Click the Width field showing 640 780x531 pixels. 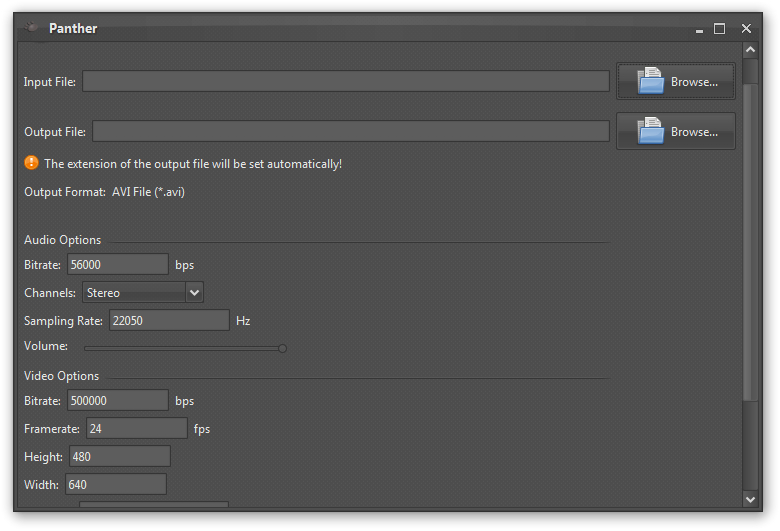[x=115, y=485]
